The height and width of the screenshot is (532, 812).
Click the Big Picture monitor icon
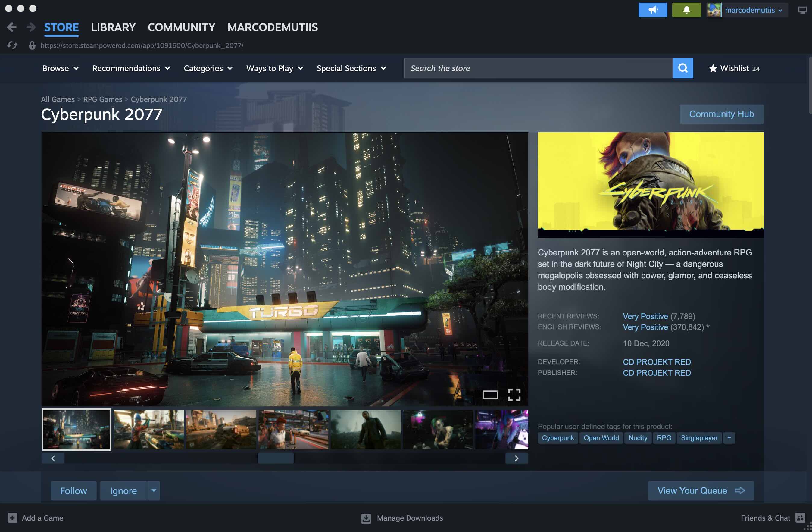click(802, 10)
